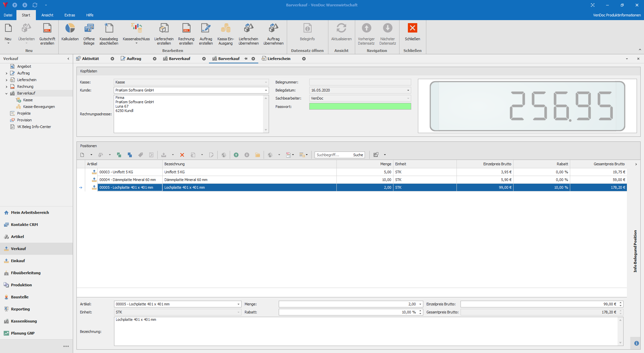Collapse the Verkauf navigation panel
644x353 pixels.
point(68,59)
